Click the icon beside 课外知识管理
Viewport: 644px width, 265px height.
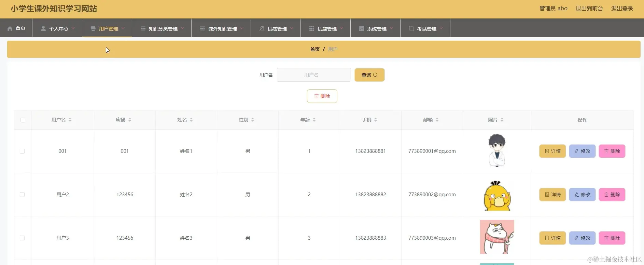(x=202, y=28)
